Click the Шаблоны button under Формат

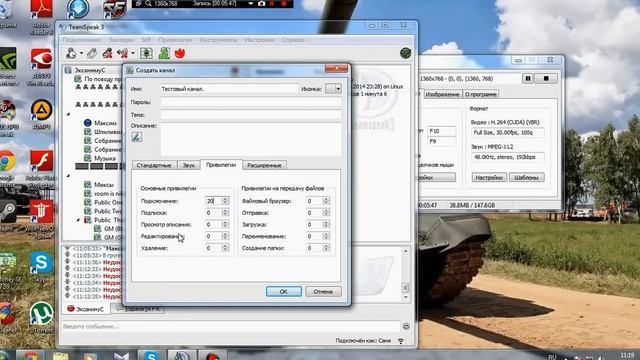pyautogui.click(x=527, y=178)
